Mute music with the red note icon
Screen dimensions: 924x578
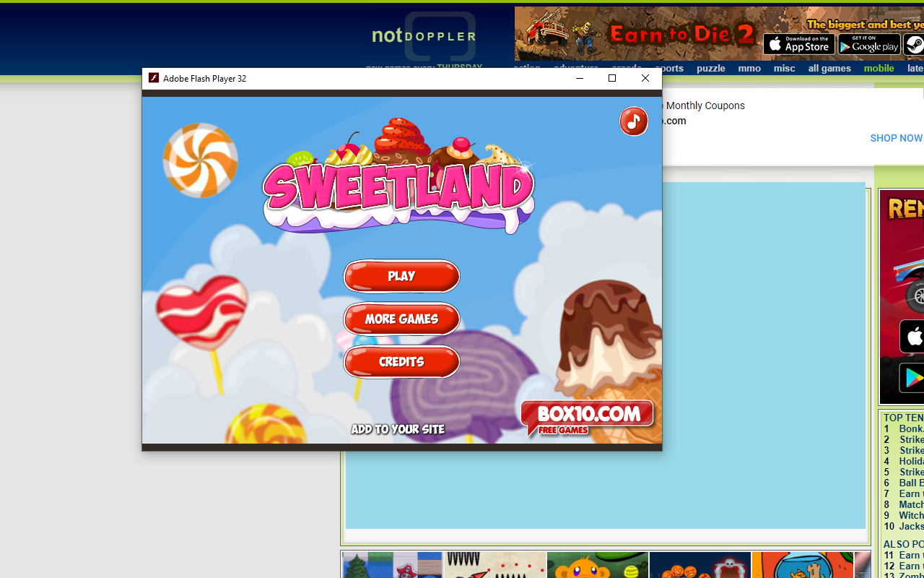click(633, 121)
